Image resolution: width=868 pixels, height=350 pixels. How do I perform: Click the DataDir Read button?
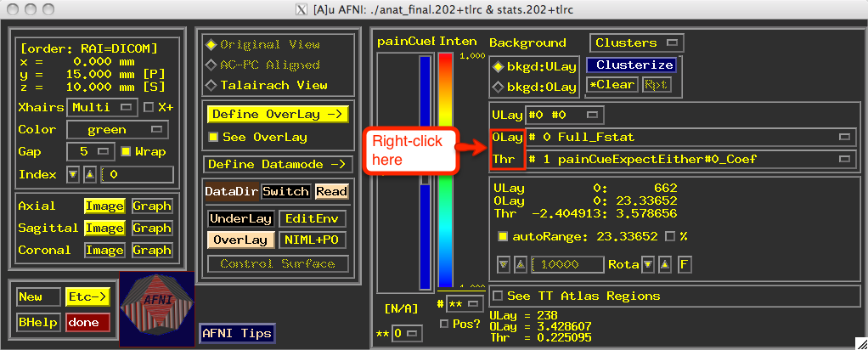tap(331, 192)
